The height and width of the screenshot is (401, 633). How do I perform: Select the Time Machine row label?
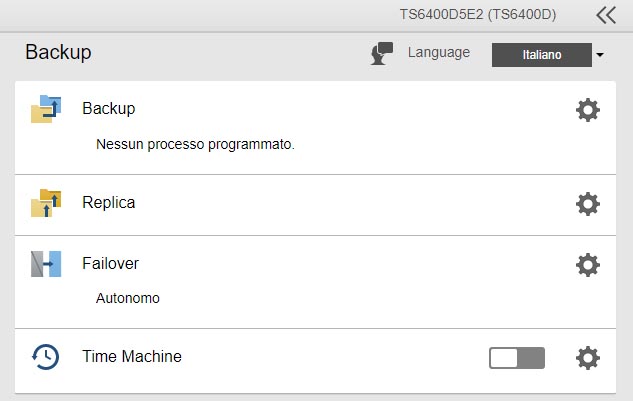(x=132, y=356)
